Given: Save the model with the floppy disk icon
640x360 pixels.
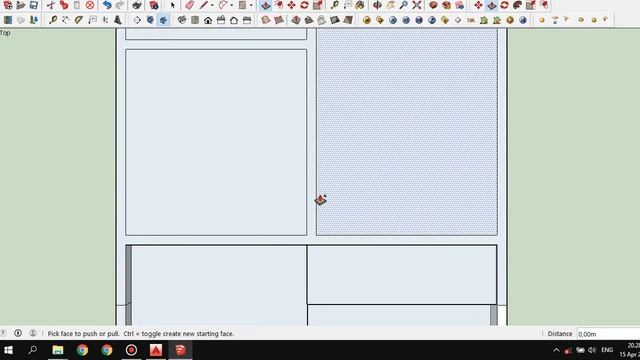Looking at the screenshot, I should coord(34,5).
